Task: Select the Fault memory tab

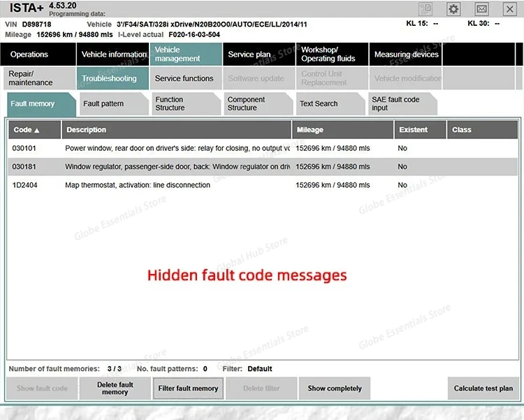Action: (41, 104)
